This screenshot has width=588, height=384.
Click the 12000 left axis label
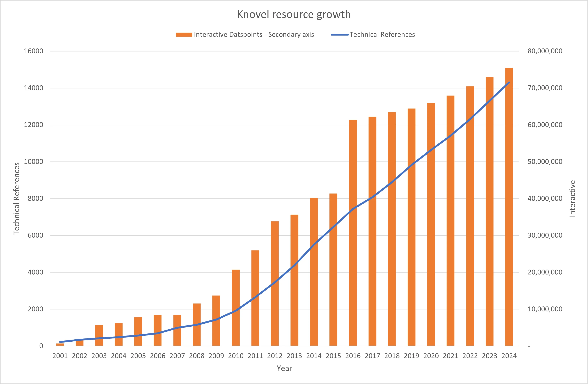coord(33,125)
